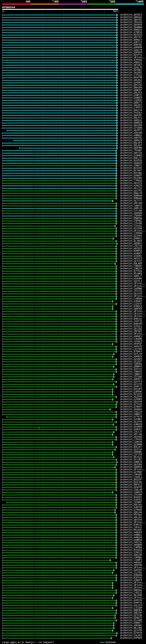Image resolution: width=146 pixels, height=644 pixels.
Task: Click the red 20% identity color segment
Action: click(x=16, y=4)
